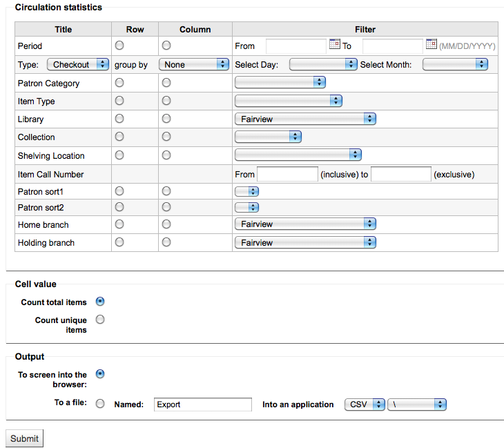The width and height of the screenshot is (504, 448).
Task: Choose Count unique items option
Action: pyautogui.click(x=100, y=320)
